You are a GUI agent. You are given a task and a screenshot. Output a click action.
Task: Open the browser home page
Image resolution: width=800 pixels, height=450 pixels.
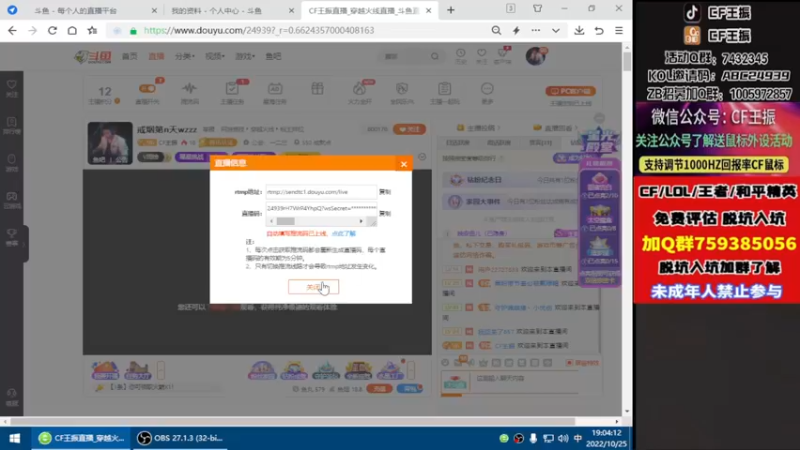[72, 31]
